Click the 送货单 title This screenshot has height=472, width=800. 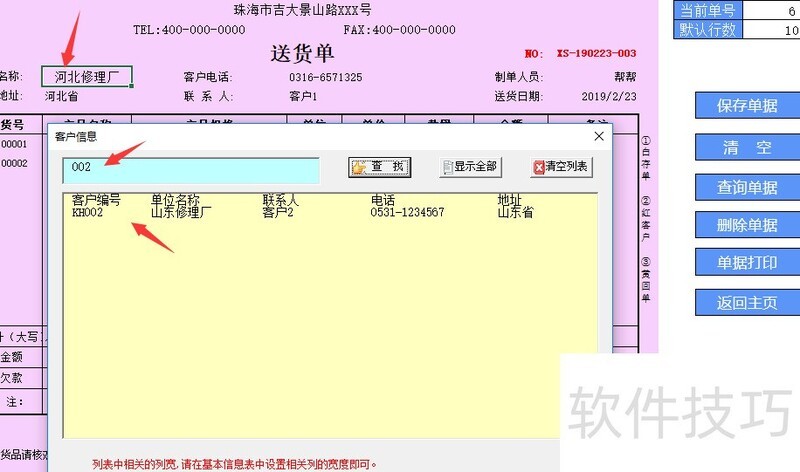pos(303,54)
